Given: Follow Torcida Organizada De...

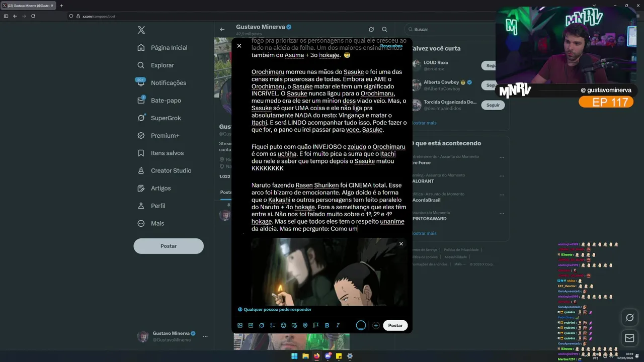Looking at the screenshot, I should (493, 105).
